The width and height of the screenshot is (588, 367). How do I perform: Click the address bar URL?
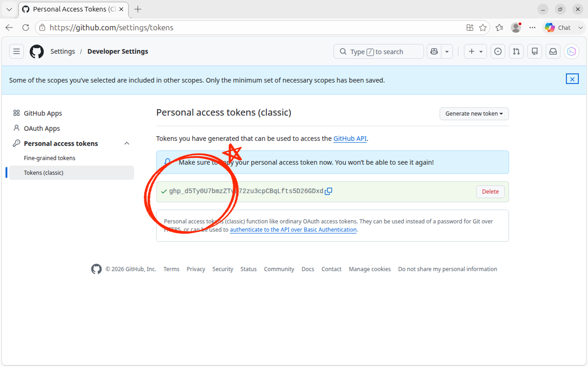pos(111,27)
